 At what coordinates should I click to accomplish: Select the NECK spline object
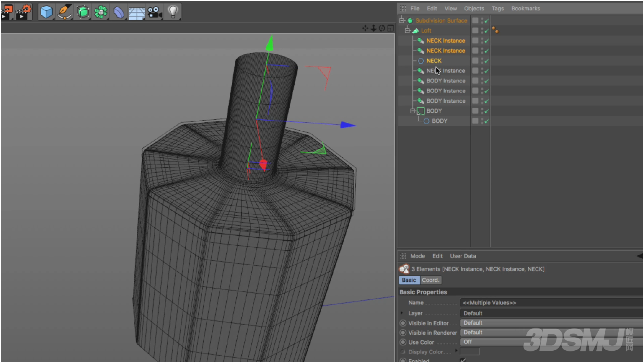(x=434, y=61)
